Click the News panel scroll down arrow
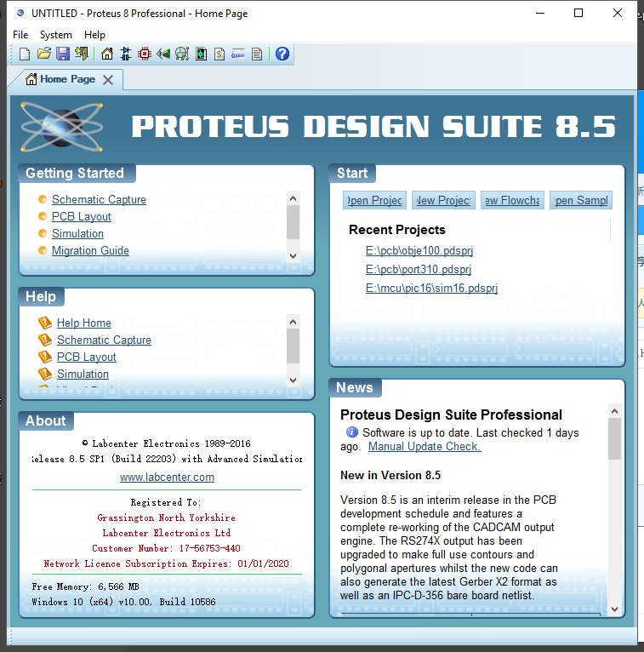Screen dimensions: 644x652 [614, 609]
